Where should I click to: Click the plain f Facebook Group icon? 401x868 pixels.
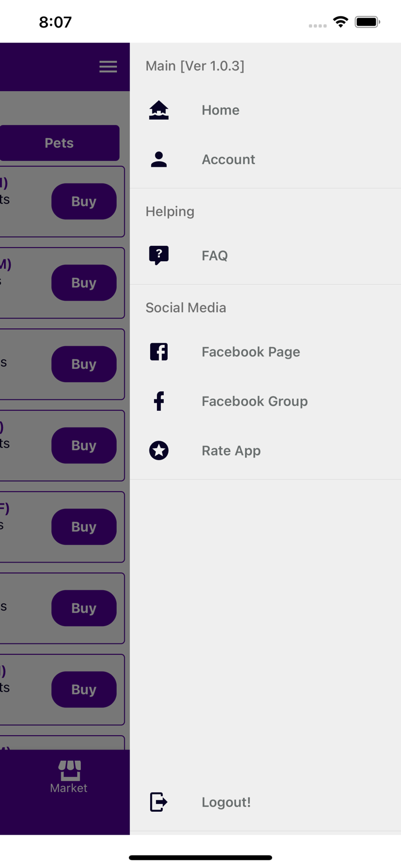point(159,401)
